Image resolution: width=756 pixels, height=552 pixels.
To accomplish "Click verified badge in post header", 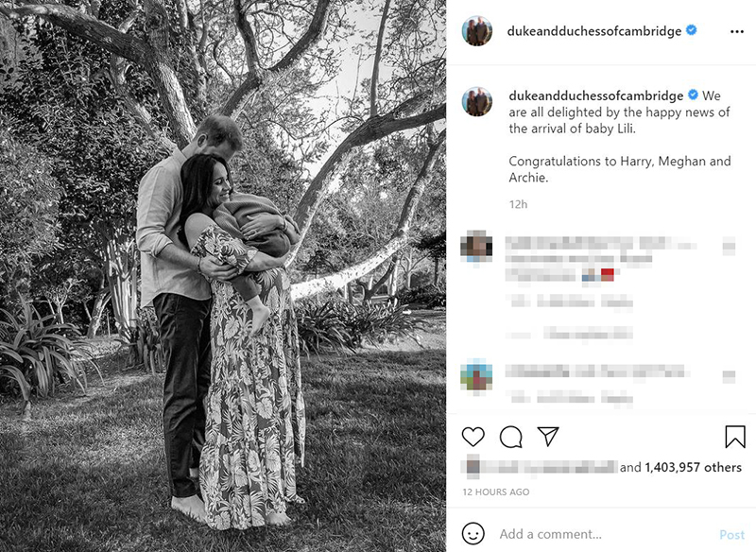I will (x=691, y=30).
